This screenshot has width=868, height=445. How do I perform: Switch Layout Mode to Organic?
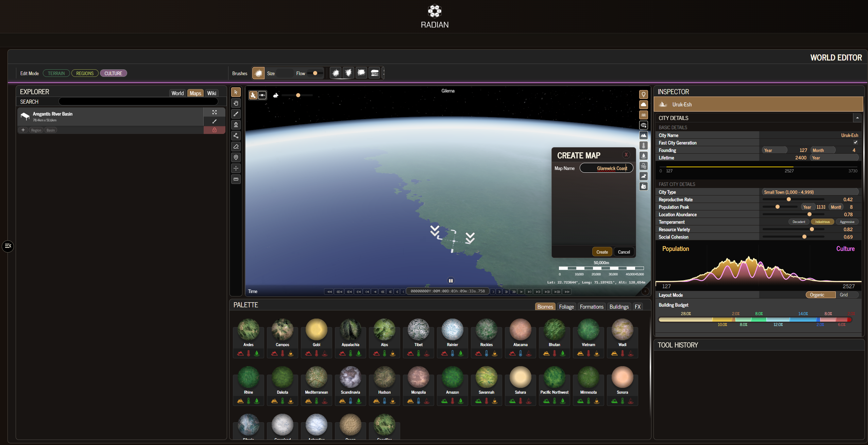click(820, 295)
